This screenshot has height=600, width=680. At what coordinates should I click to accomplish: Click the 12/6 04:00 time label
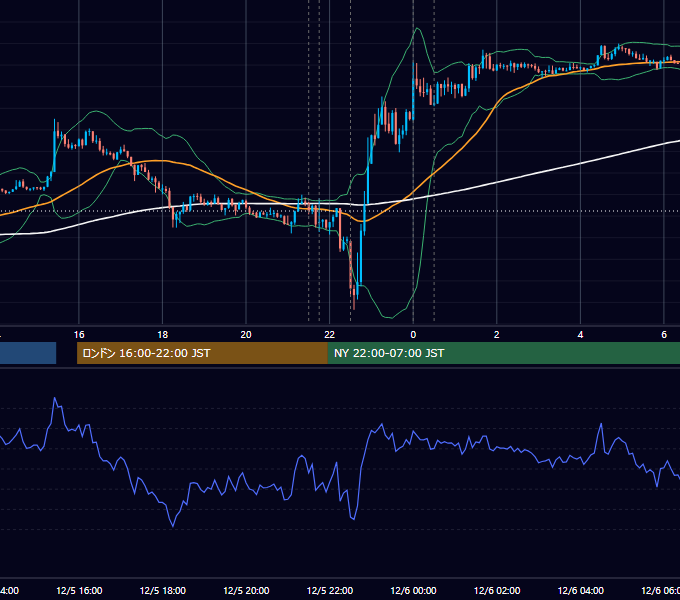(x=580, y=590)
